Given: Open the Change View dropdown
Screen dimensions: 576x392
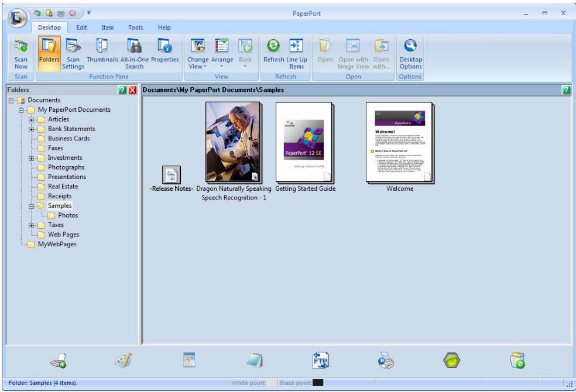Looking at the screenshot, I should (x=198, y=53).
